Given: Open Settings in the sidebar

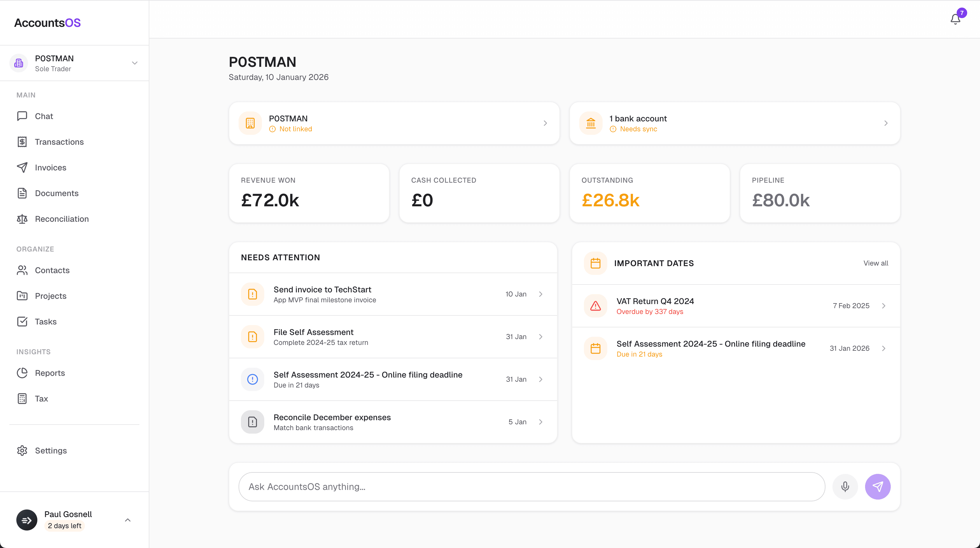Looking at the screenshot, I should point(50,451).
